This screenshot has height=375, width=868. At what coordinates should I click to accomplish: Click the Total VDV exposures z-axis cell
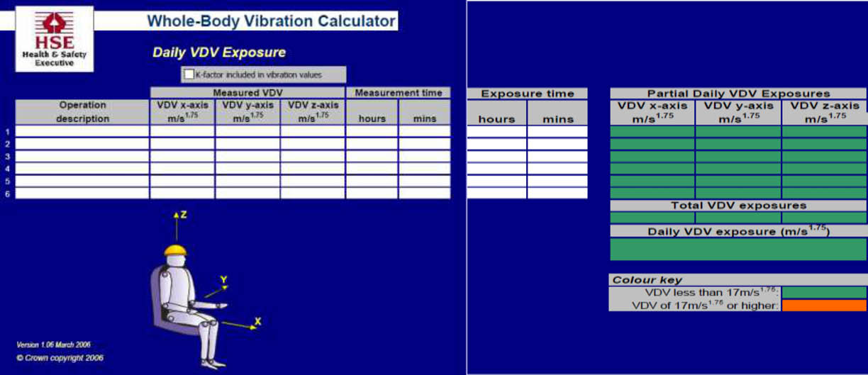824,218
